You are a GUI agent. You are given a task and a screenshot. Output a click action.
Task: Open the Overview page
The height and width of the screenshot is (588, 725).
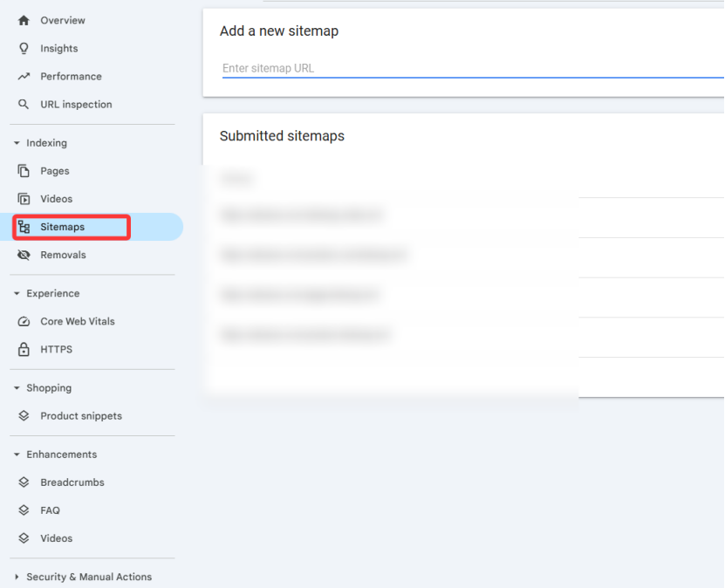(63, 20)
